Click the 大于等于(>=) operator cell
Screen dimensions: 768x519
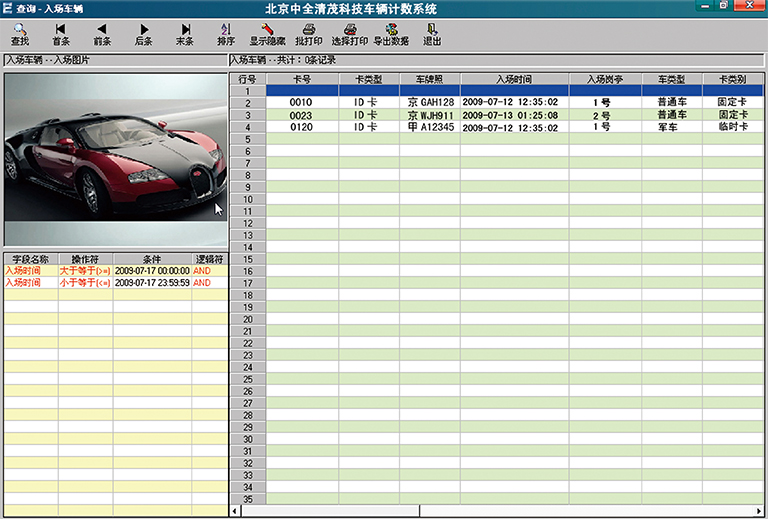click(85, 270)
